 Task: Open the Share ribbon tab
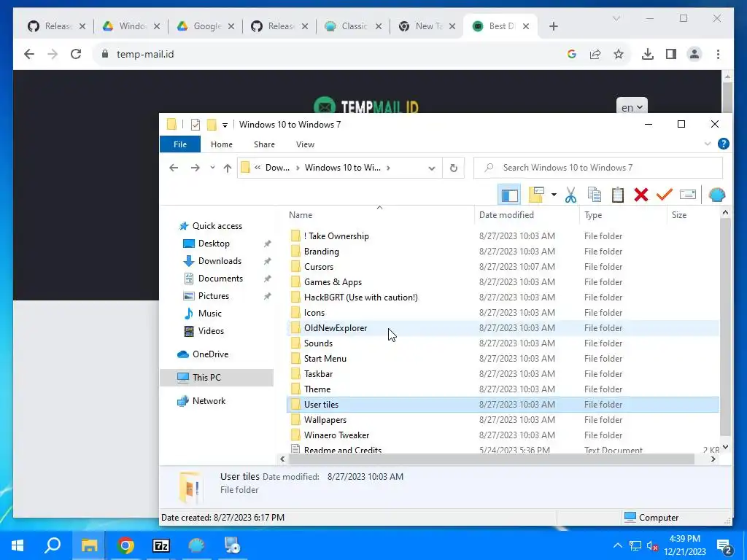(x=264, y=144)
